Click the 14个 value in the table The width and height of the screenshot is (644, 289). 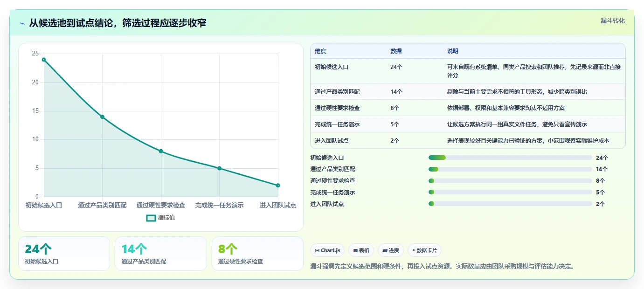(x=396, y=92)
